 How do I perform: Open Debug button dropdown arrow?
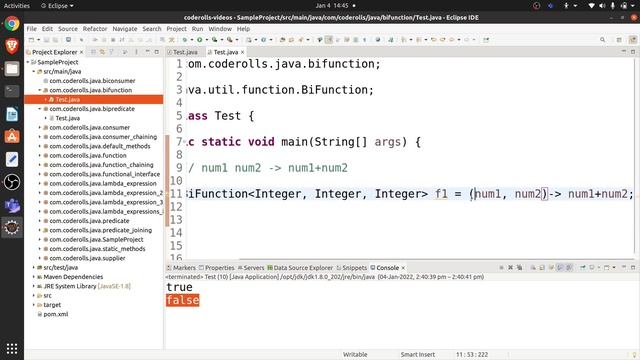tap(191, 40)
